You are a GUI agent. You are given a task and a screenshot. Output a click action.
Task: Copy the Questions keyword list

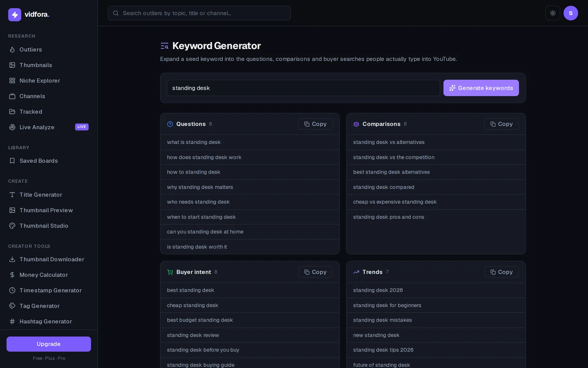[315, 124]
